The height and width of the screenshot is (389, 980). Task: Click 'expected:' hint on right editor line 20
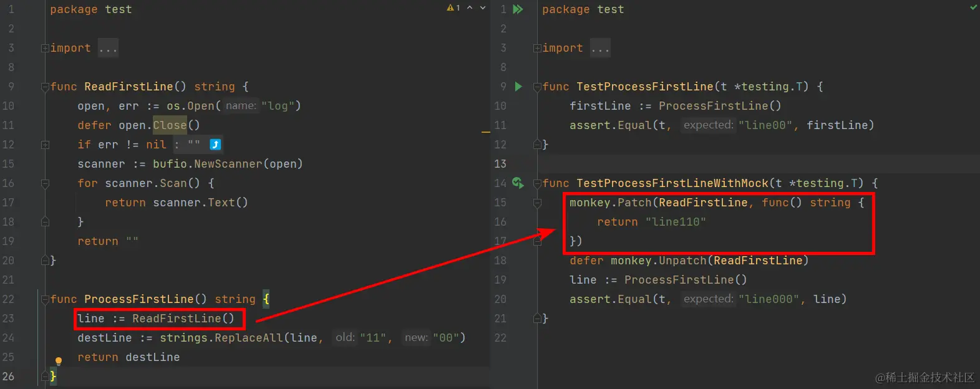(x=709, y=299)
